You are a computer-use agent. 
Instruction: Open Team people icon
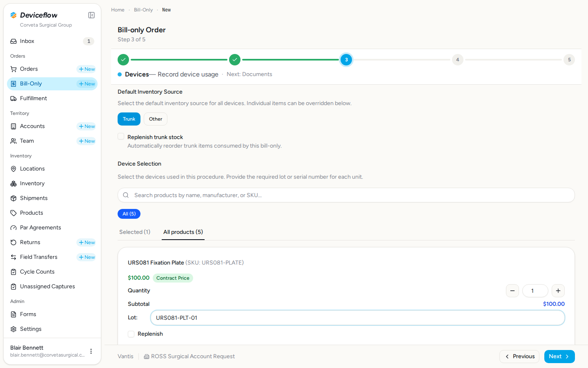pyautogui.click(x=13, y=141)
